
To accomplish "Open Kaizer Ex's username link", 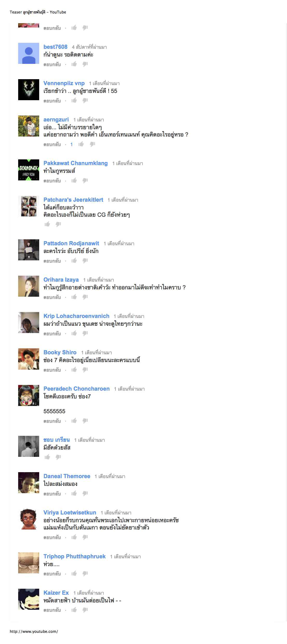I will 56,593.
